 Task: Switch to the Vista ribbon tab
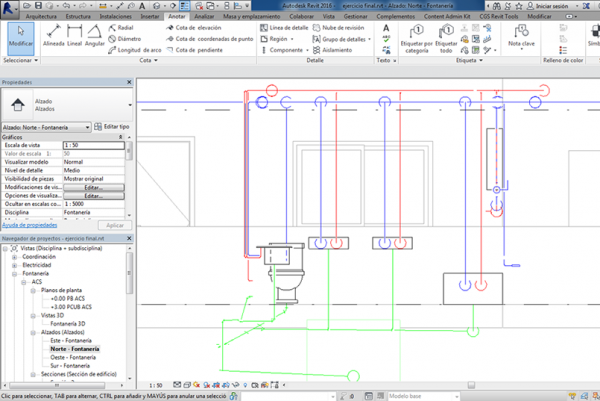pyautogui.click(x=329, y=17)
